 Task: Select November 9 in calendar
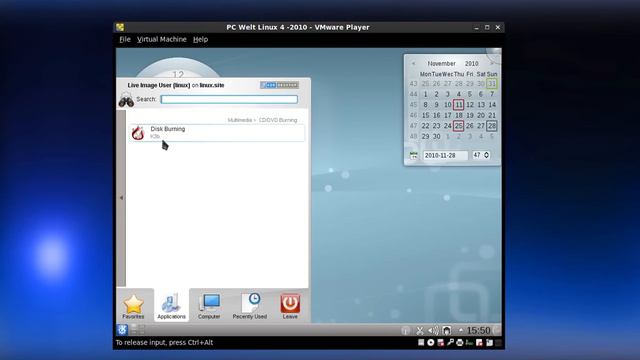(x=436, y=105)
